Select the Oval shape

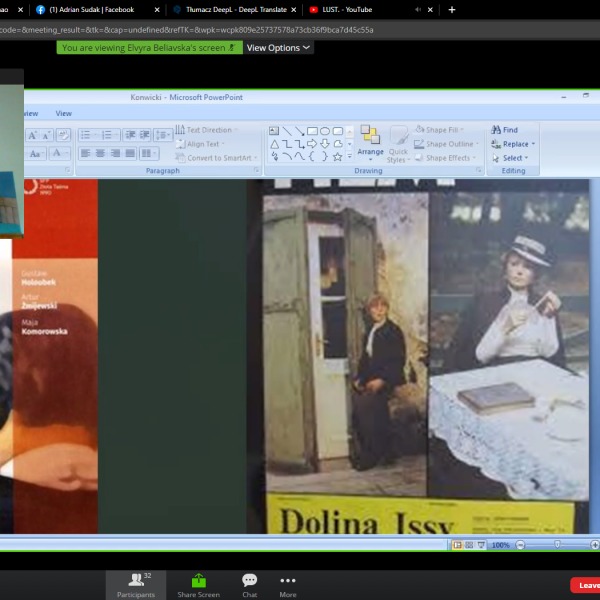point(325,131)
